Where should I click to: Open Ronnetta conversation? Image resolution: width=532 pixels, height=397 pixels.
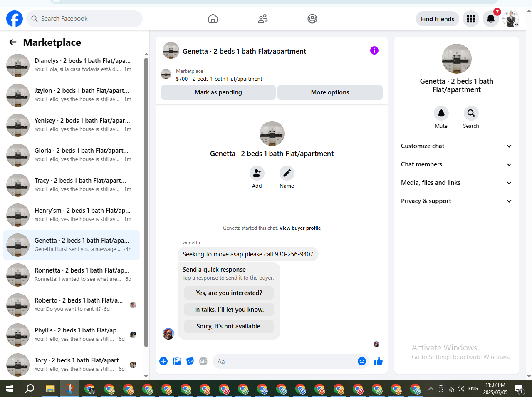tap(71, 275)
